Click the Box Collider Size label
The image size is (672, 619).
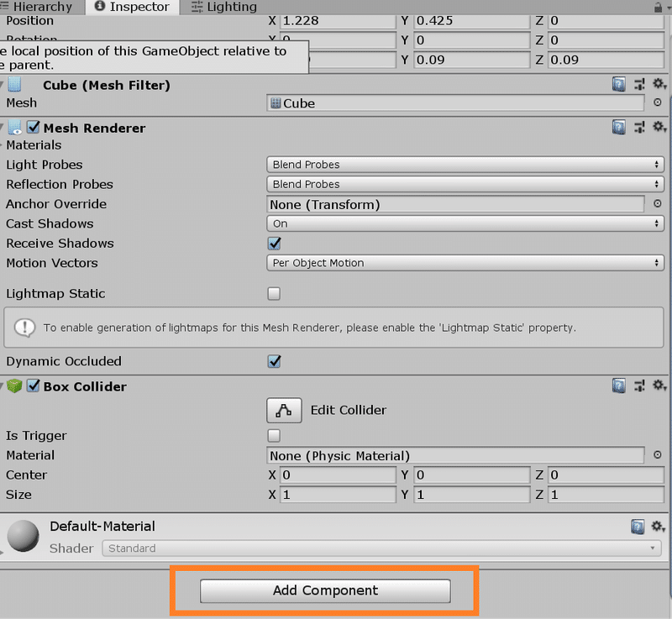[18, 495]
